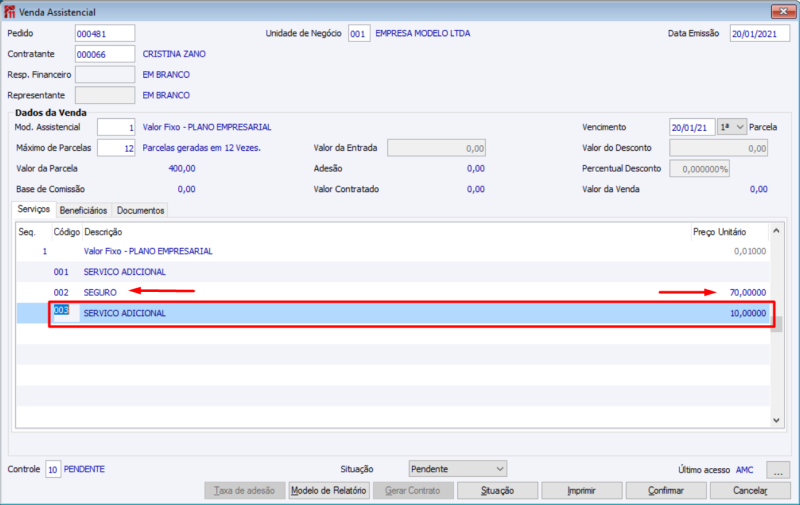
Task: Click the empty Representante field
Action: [x=105, y=95]
